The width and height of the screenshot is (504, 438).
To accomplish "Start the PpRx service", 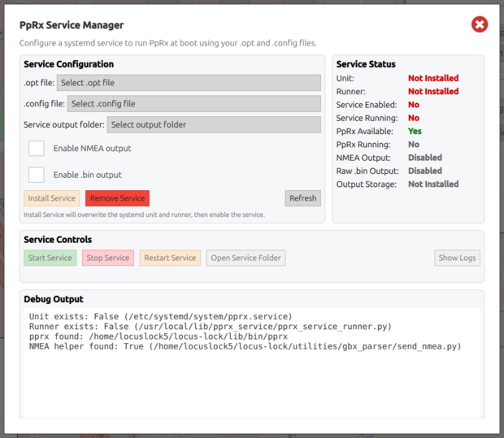I will [x=50, y=258].
